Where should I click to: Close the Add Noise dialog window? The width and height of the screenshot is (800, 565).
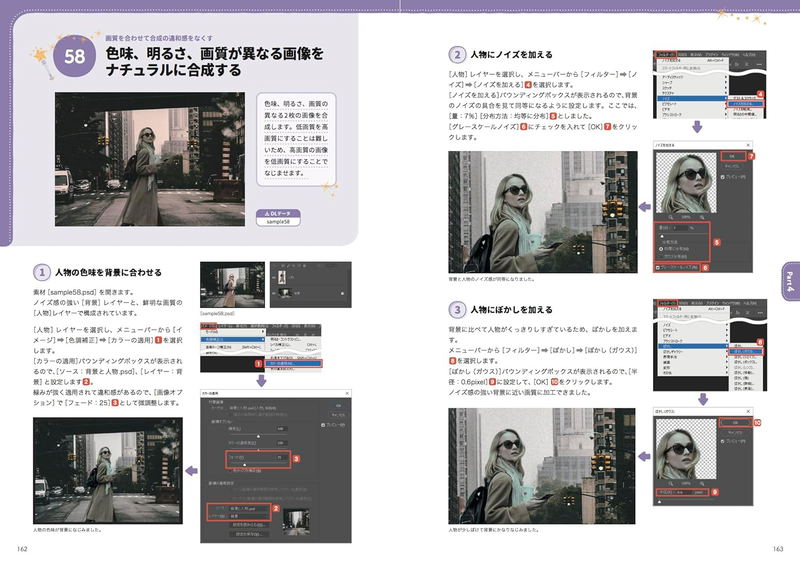point(748,145)
